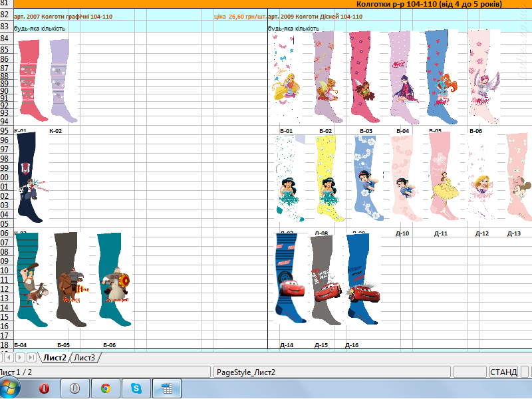Select the teal striped tights image Б-04
The width and height of the screenshot is (532, 399).
(31, 280)
